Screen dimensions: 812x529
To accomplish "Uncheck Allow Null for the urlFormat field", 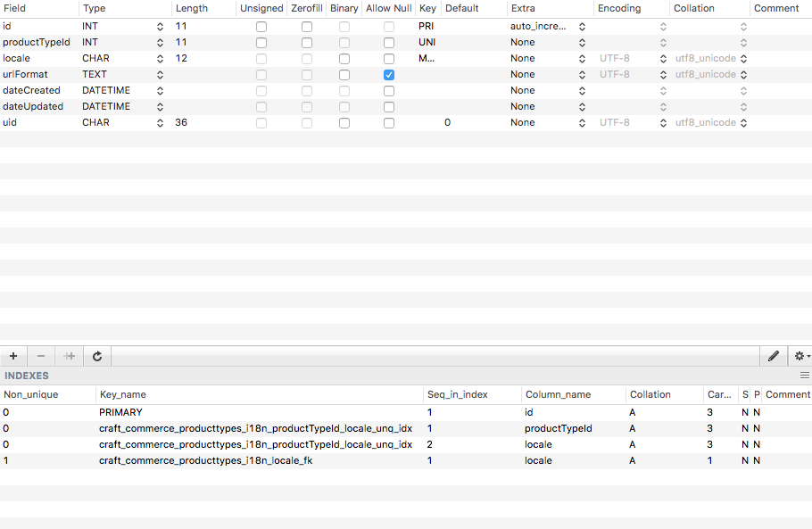I will pos(388,74).
